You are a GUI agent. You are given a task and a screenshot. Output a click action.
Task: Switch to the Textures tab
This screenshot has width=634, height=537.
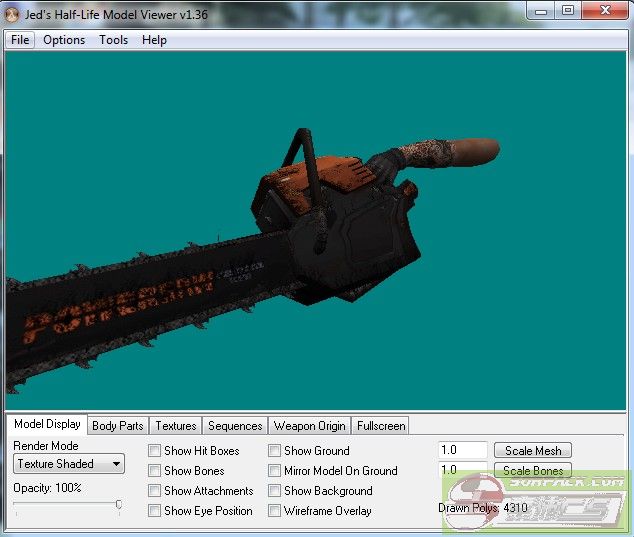[175, 426]
